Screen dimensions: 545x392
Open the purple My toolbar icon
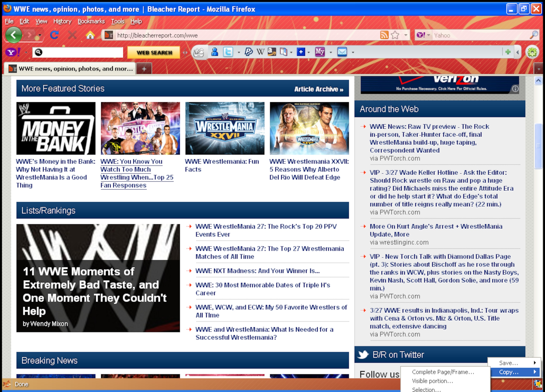point(320,52)
